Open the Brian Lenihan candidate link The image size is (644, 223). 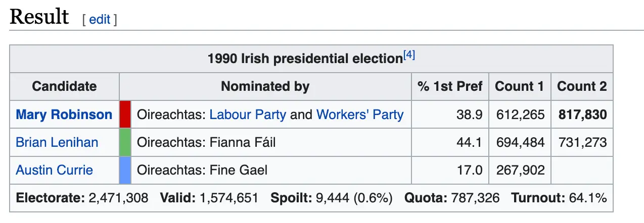coord(57,142)
